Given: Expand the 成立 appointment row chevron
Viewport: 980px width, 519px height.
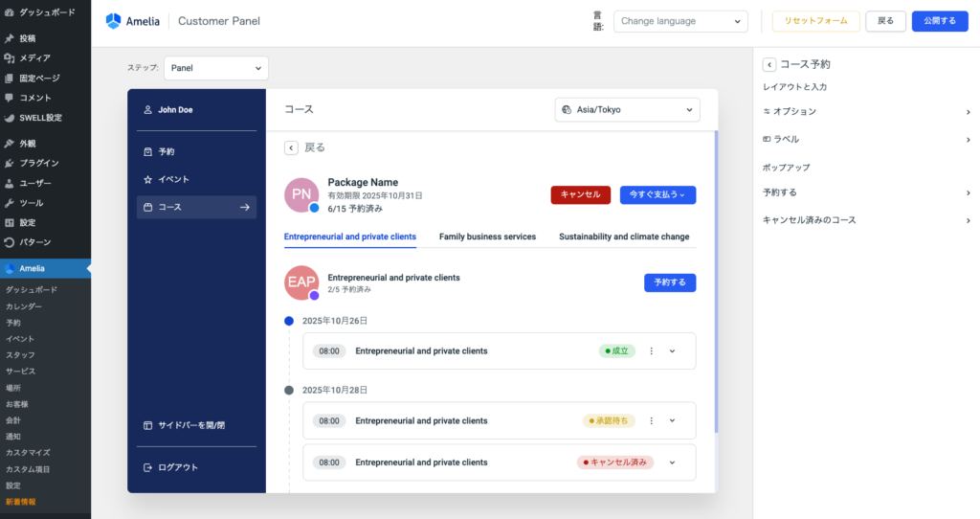Looking at the screenshot, I should pos(672,350).
